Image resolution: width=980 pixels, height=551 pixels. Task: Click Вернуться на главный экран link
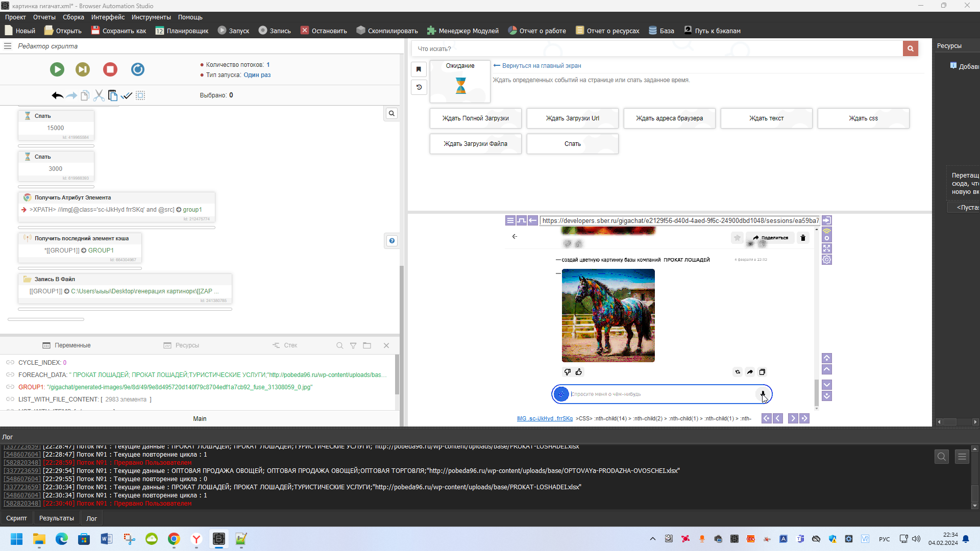[x=541, y=66]
